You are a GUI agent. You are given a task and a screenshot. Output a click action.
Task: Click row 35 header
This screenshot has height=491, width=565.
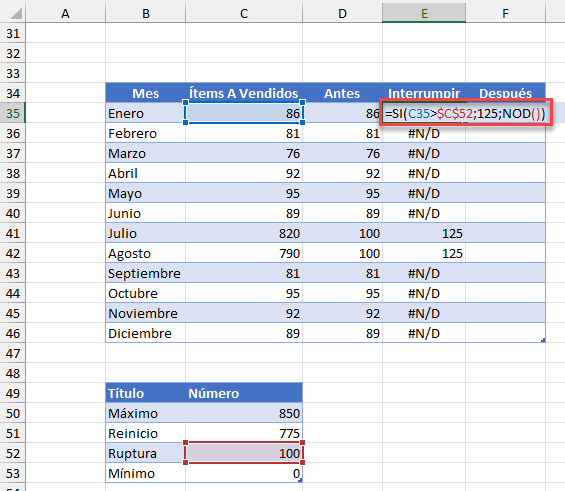tap(13, 113)
